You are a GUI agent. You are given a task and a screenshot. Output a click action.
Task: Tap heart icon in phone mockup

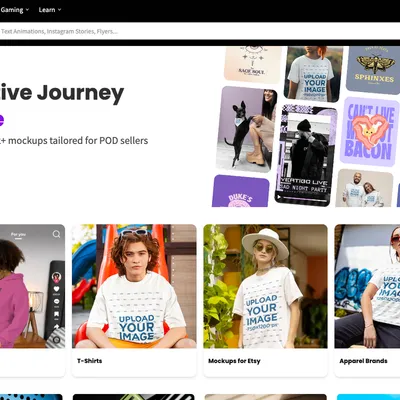[56, 289]
